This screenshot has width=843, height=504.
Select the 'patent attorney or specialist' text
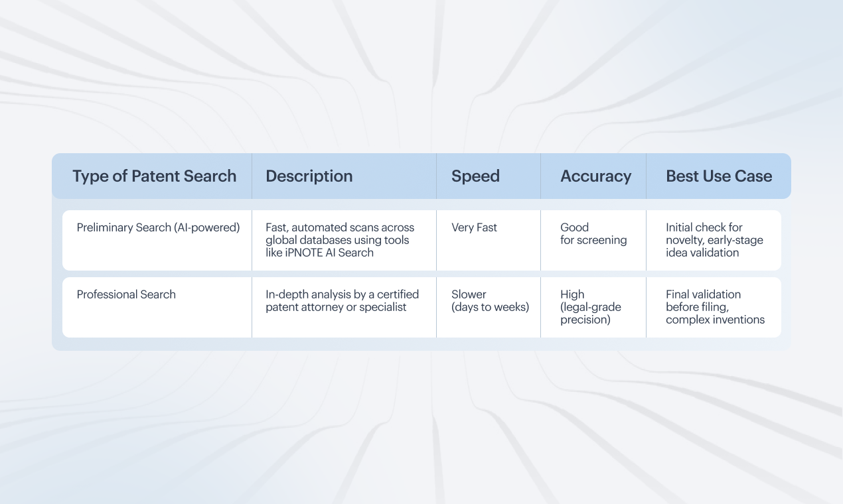coord(336,307)
